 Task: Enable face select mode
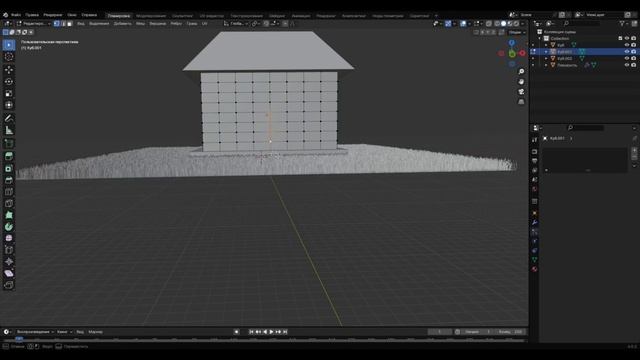(x=69, y=24)
